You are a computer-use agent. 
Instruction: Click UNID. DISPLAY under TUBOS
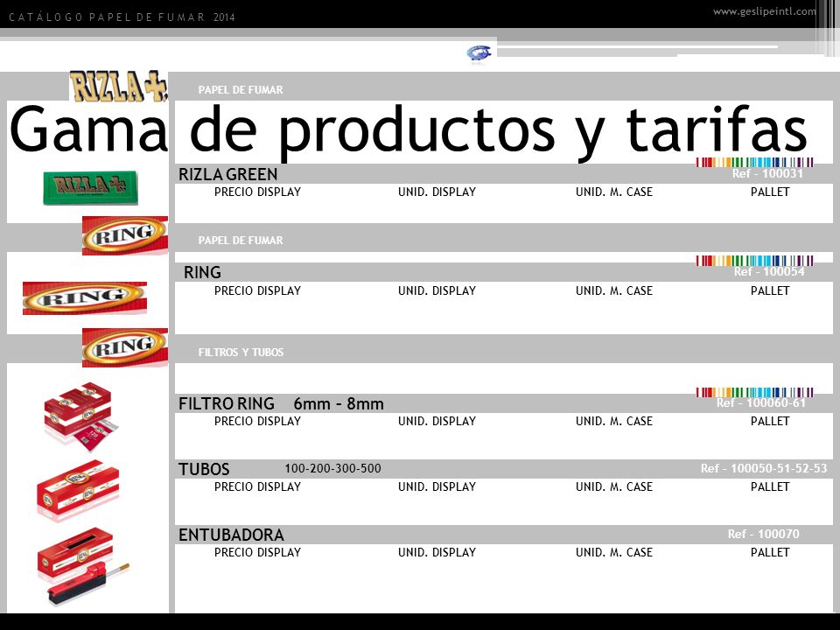pos(437,487)
